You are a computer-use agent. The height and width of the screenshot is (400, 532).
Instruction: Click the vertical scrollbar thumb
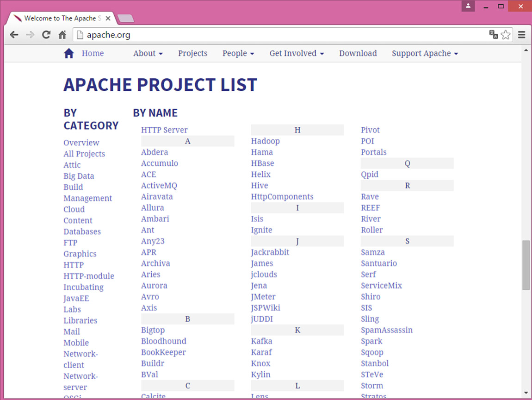point(526,265)
